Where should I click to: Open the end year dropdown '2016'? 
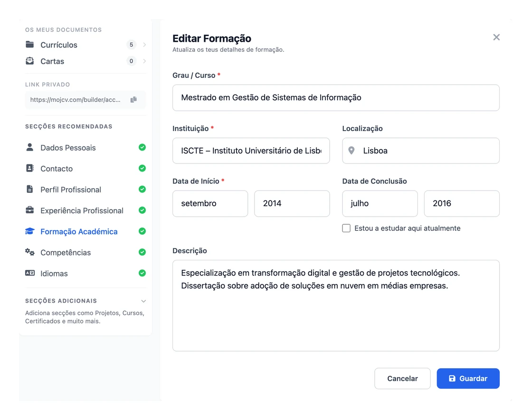462,203
